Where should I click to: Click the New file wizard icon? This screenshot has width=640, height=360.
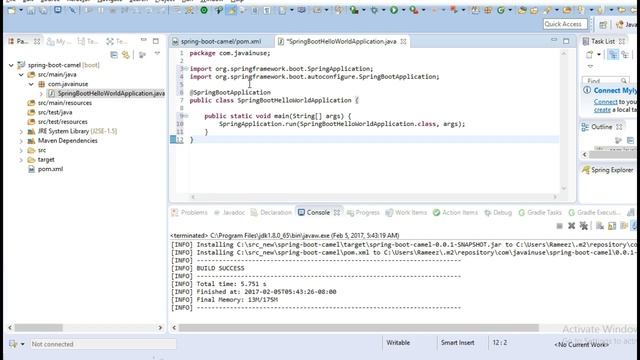click(11, 10)
